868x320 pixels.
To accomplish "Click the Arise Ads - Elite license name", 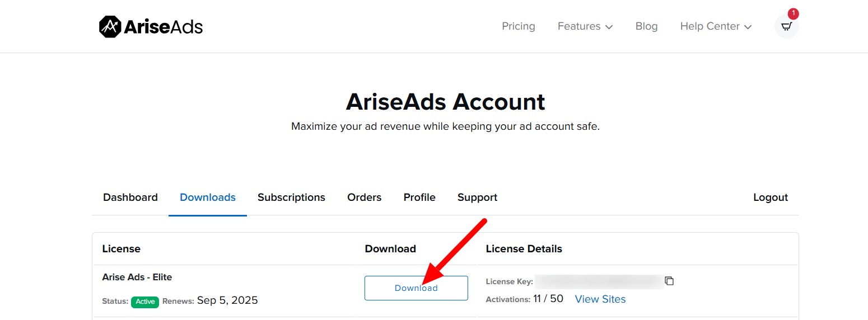I will [x=137, y=277].
